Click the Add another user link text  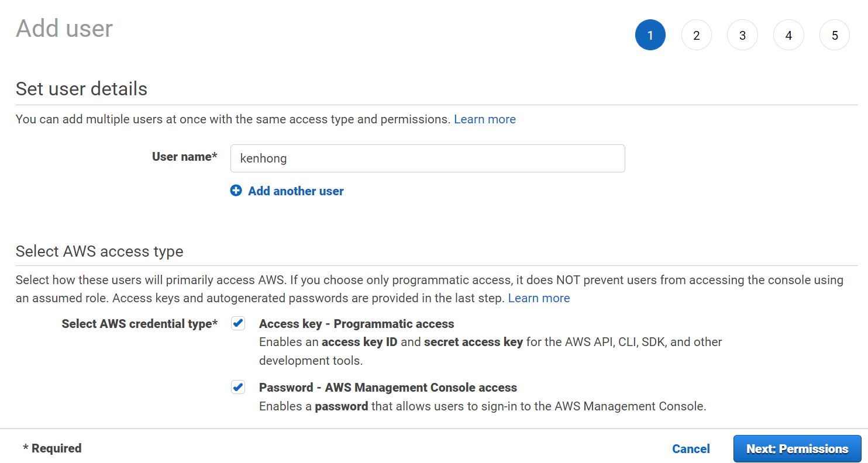click(x=295, y=191)
